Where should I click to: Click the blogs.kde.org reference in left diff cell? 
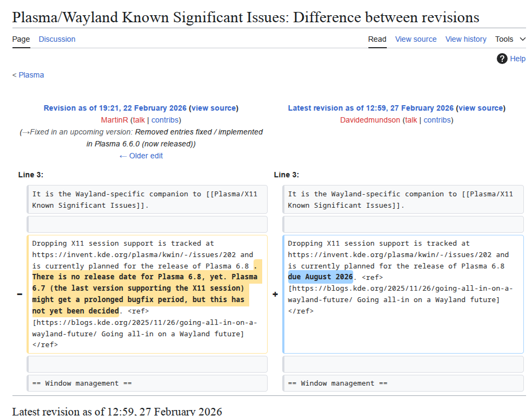click(145, 328)
